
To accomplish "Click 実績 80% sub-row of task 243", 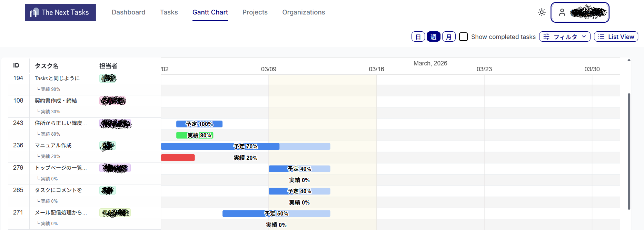I will click(x=49, y=134).
